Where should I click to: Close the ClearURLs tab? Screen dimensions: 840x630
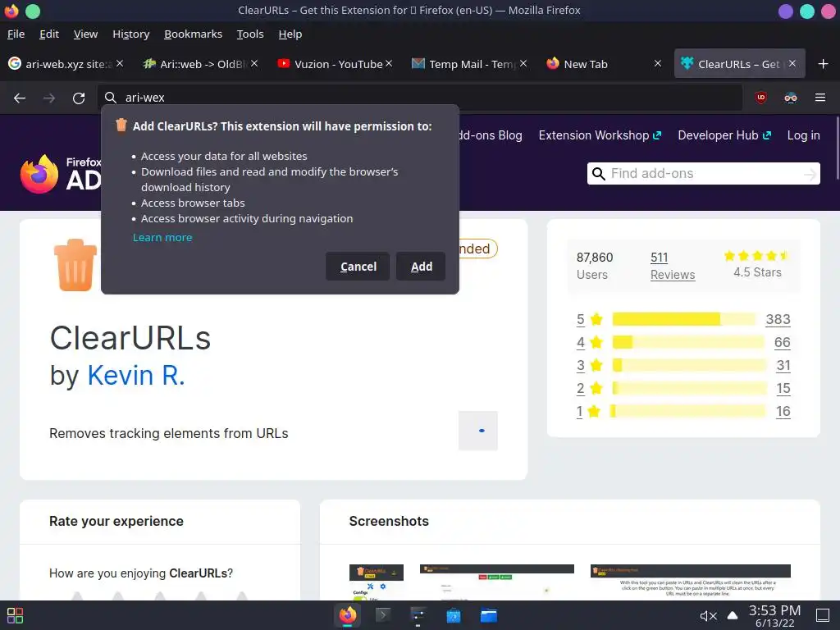click(x=792, y=63)
